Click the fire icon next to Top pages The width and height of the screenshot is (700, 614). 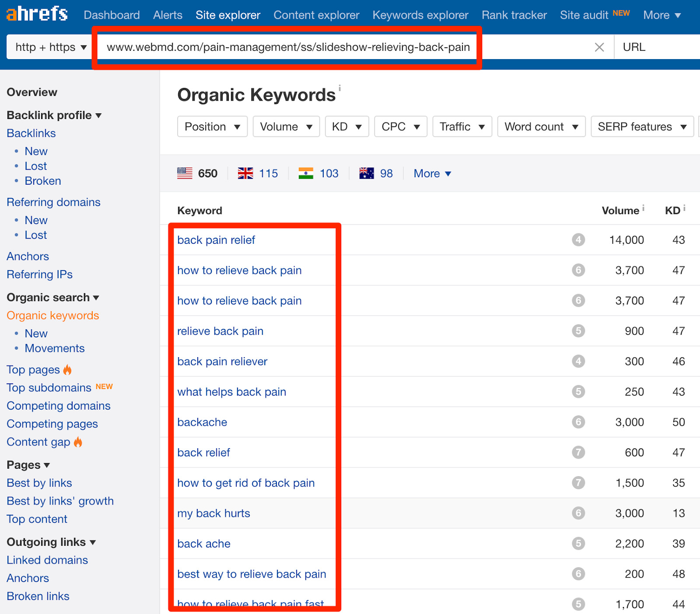click(x=67, y=370)
